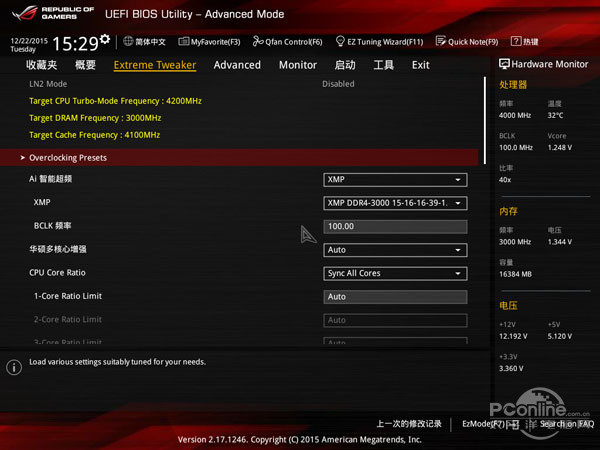
Task: Open the Ai 智能超频 XMP dropdown
Action: (x=395, y=180)
